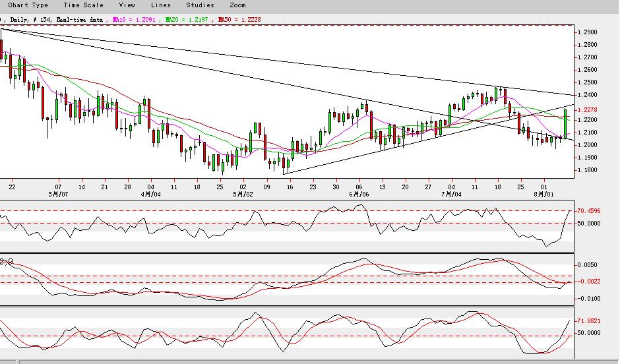Click the 6月/06 date axis label
620x364 pixels.
(359, 195)
